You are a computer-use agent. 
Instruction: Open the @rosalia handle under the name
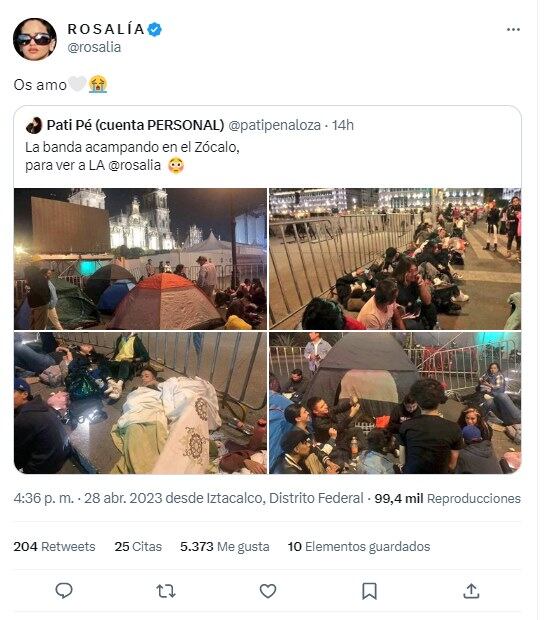click(94, 47)
